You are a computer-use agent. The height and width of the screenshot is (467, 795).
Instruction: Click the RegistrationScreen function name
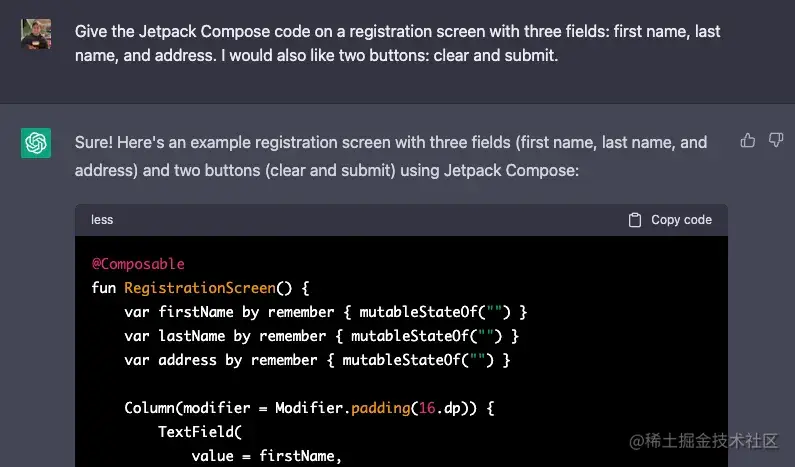coord(200,288)
